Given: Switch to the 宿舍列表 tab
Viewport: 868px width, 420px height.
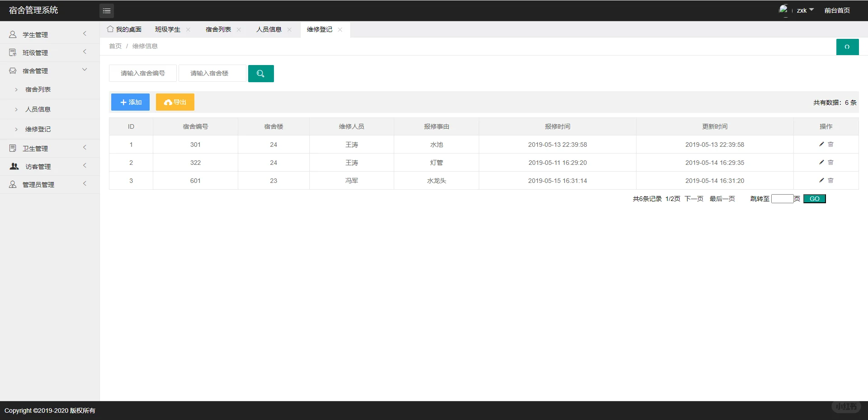Looking at the screenshot, I should (x=217, y=29).
